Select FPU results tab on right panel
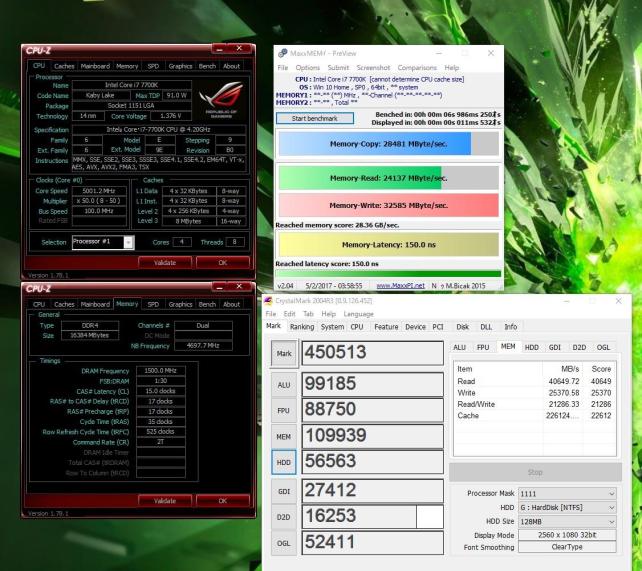Image resolution: width=642 pixels, height=571 pixels. point(483,347)
